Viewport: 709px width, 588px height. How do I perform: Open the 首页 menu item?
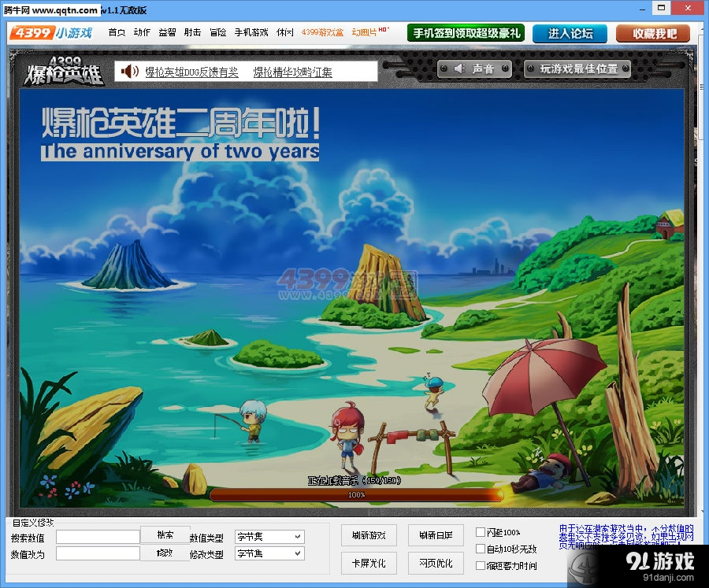coord(117,32)
